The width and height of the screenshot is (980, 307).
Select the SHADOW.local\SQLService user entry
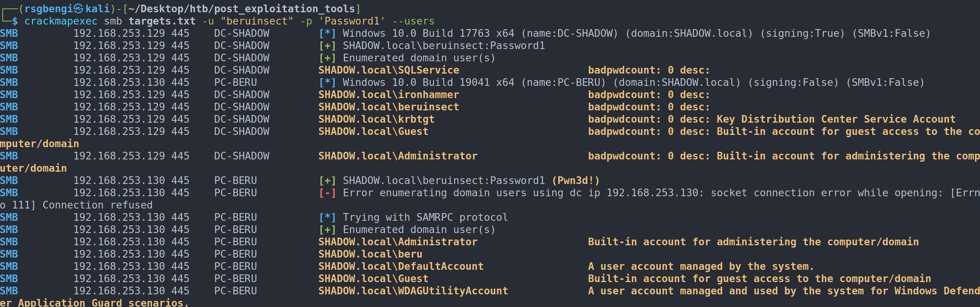pyautogui.click(x=388, y=70)
